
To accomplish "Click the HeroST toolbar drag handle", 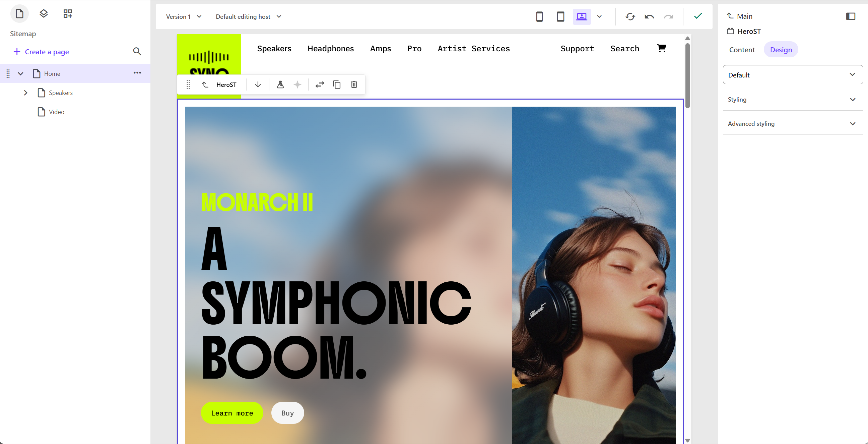I will pyautogui.click(x=188, y=85).
